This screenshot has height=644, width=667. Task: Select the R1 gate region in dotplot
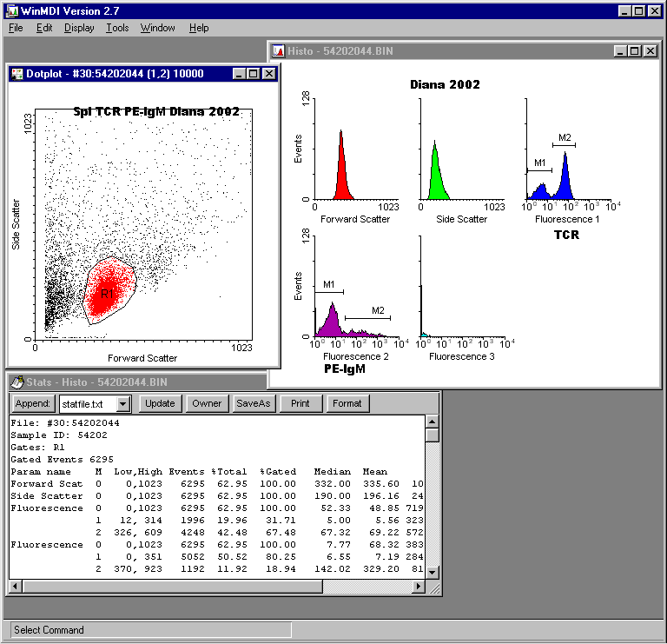[x=107, y=294]
